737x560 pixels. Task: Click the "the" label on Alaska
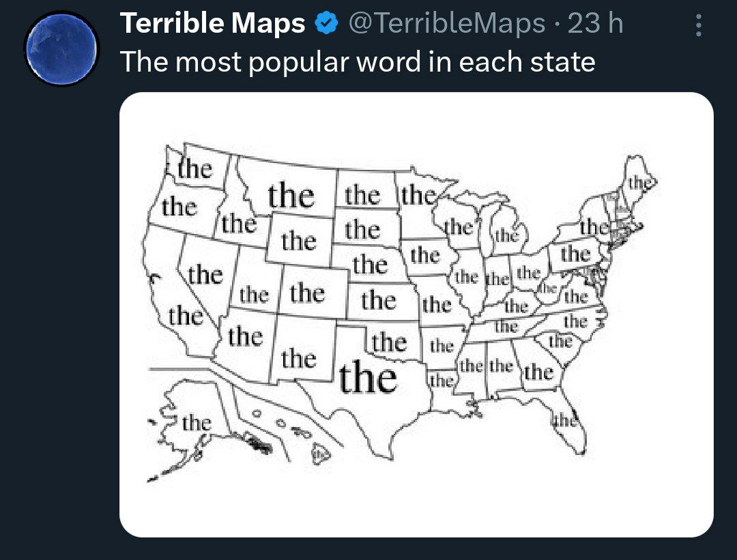click(197, 424)
